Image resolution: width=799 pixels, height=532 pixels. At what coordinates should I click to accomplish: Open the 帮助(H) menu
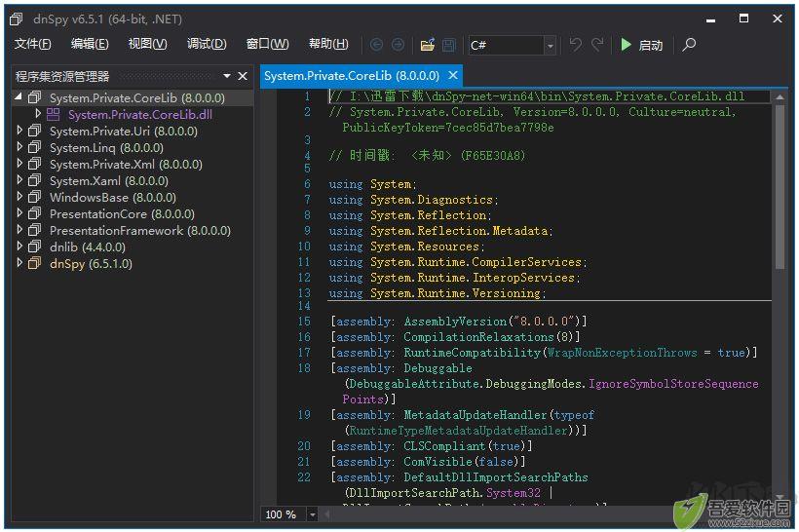pyautogui.click(x=328, y=45)
